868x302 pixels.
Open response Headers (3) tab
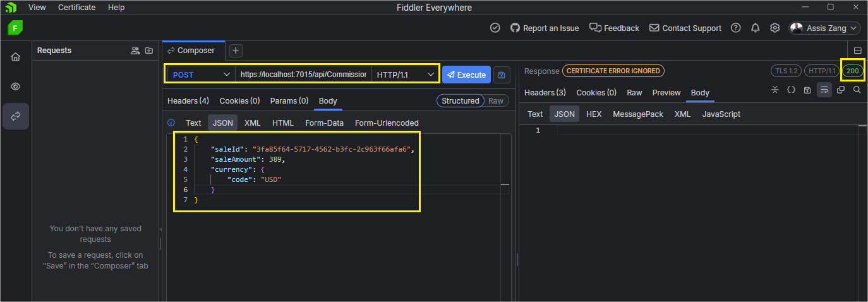(x=545, y=92)
